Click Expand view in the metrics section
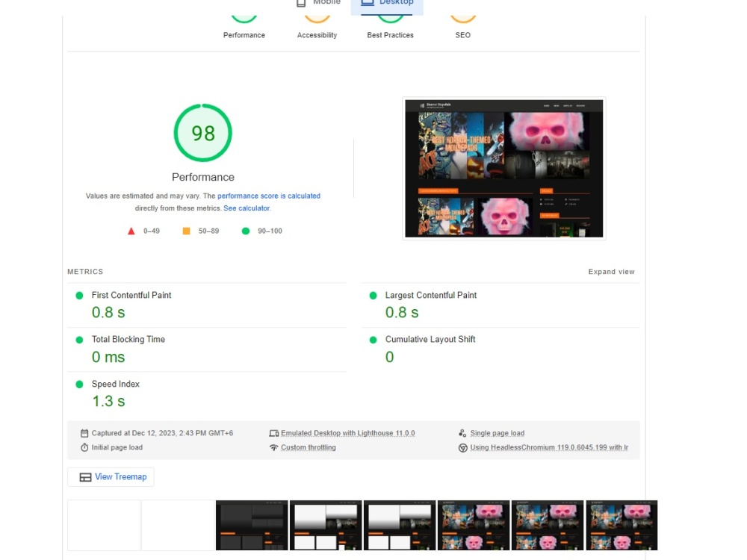 tap(611, 272)
